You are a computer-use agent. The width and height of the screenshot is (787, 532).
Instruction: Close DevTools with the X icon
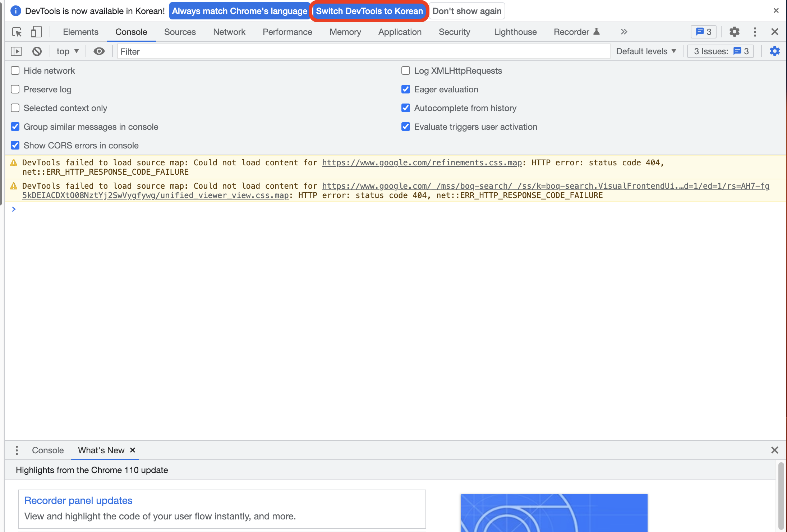(775, 32)
